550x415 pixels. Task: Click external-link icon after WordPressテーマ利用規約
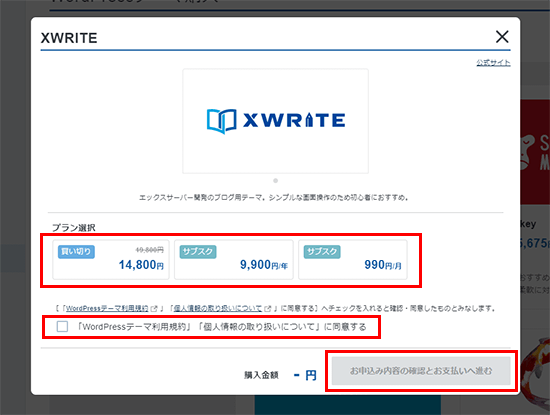point(154,309)
